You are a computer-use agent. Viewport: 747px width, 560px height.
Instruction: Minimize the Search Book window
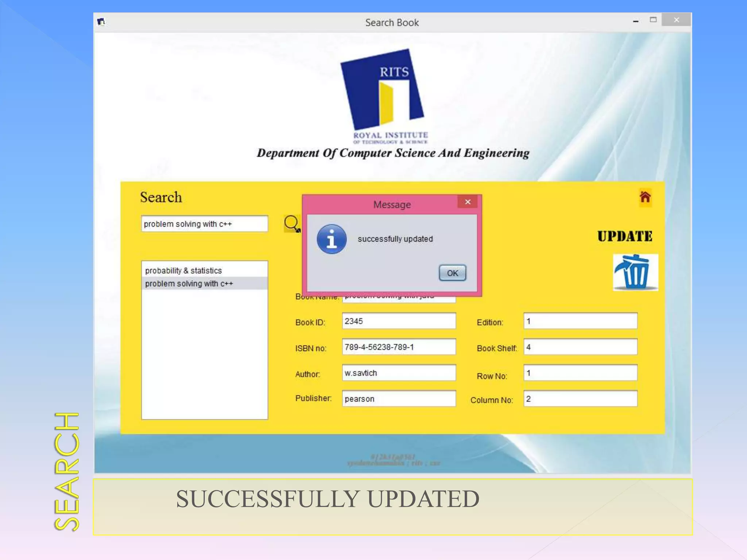[x=636, y=21]
